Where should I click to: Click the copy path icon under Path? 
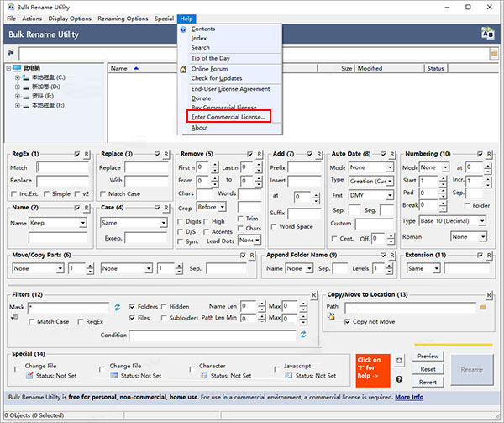pyautogui.click(x=331, y=316)
